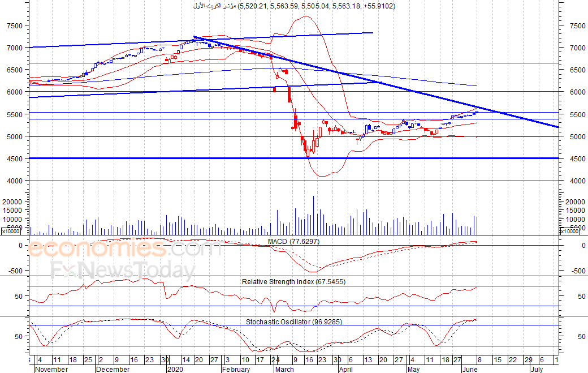Select the 7000 price label on right axis
Image resolution: width=588 pixels, height=373 pixels.
click(x=577, y=48)
